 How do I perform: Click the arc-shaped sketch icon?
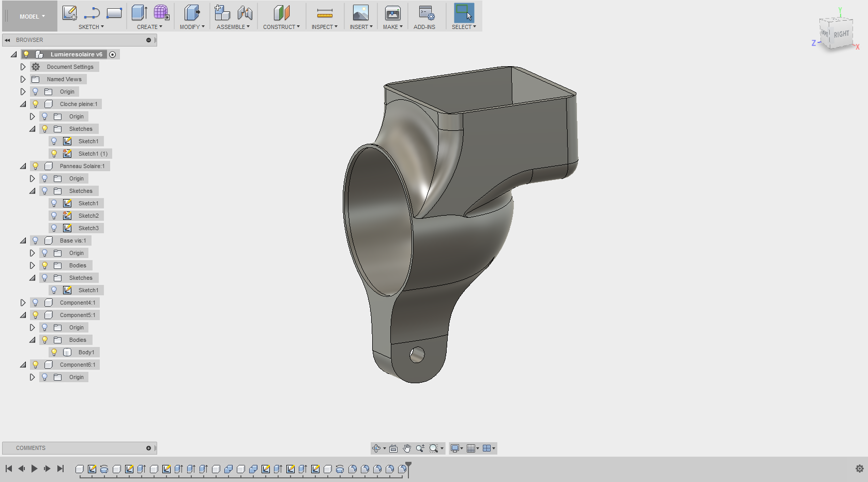[x=92, y=13]
